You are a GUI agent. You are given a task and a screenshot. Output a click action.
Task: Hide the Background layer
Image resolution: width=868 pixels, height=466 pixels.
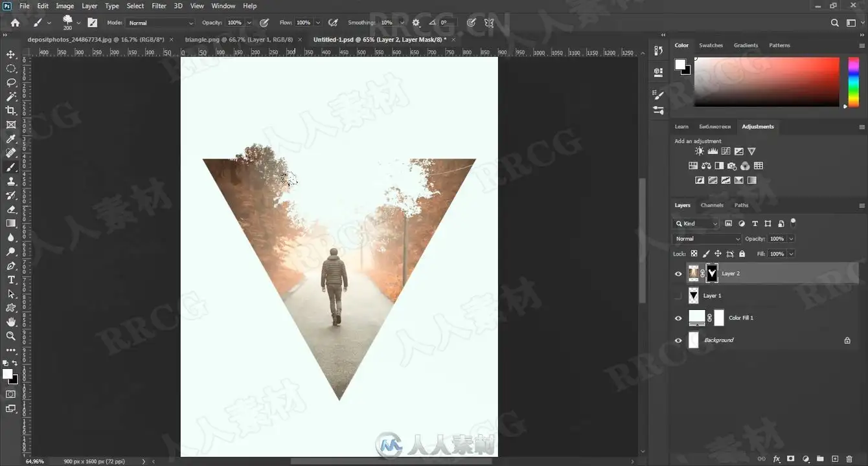[678, 340]
